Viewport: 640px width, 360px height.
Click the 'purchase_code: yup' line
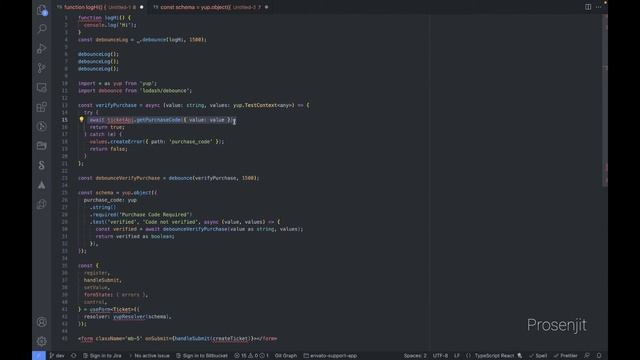tap(110, 200)
